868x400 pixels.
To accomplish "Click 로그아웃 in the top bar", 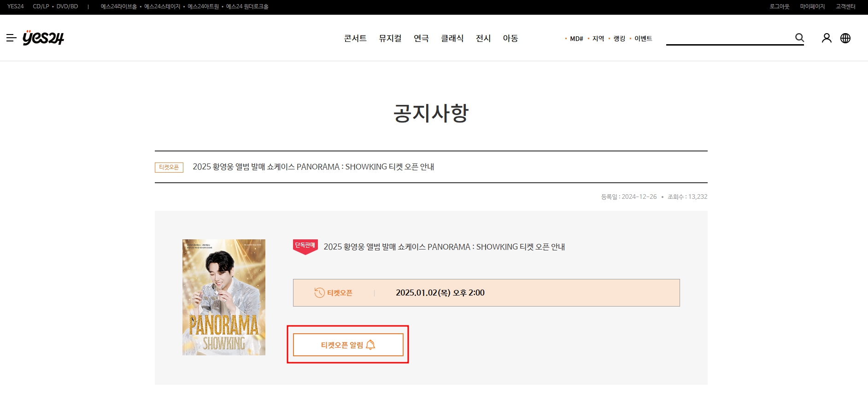I will point(780,6).
